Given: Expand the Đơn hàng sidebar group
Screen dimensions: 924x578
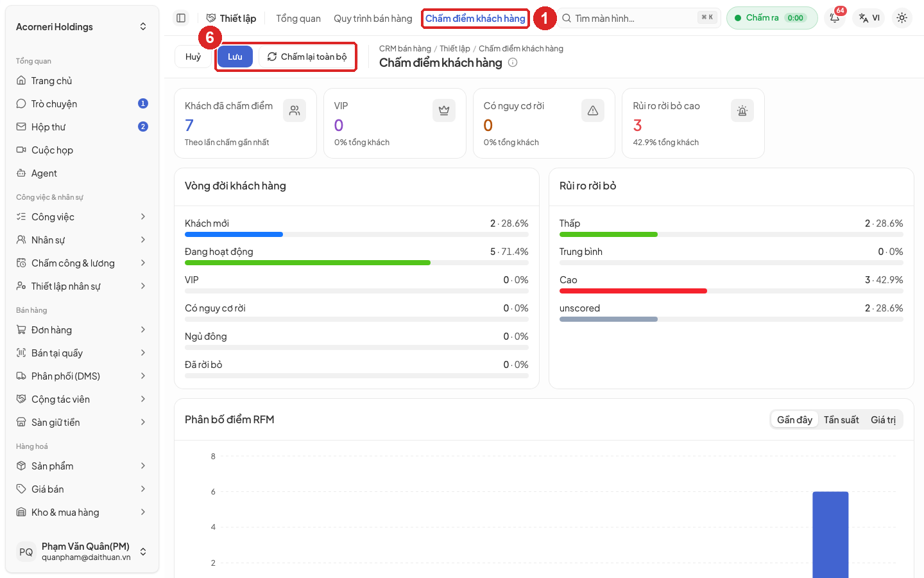Looking at the screenshot, I should point(82,330).
